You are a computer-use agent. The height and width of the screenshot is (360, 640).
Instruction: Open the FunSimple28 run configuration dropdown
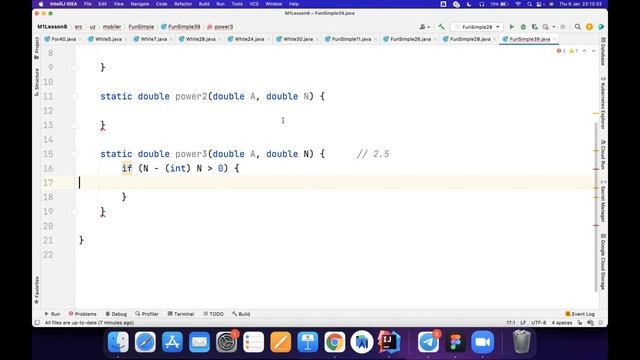(x=476, y=27)
